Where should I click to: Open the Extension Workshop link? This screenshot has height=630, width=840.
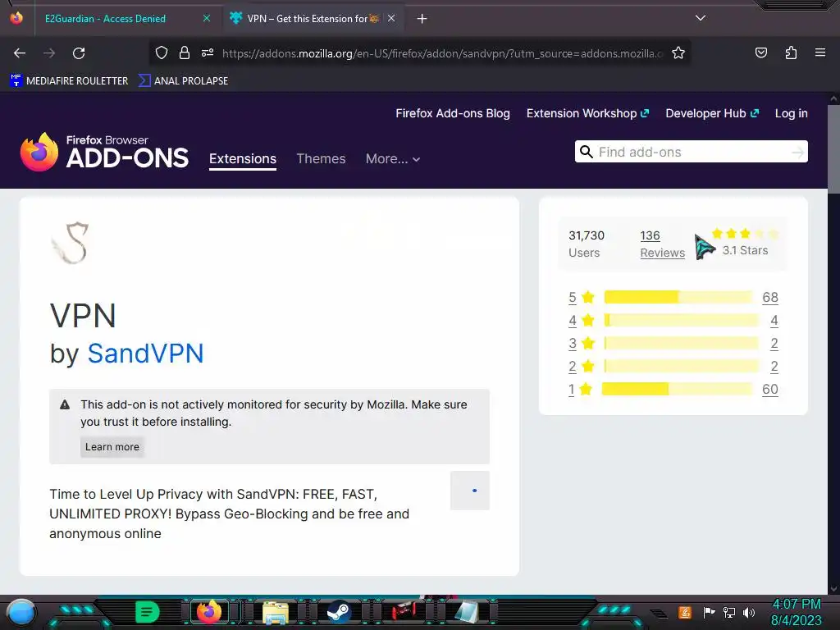coord(587,113)
